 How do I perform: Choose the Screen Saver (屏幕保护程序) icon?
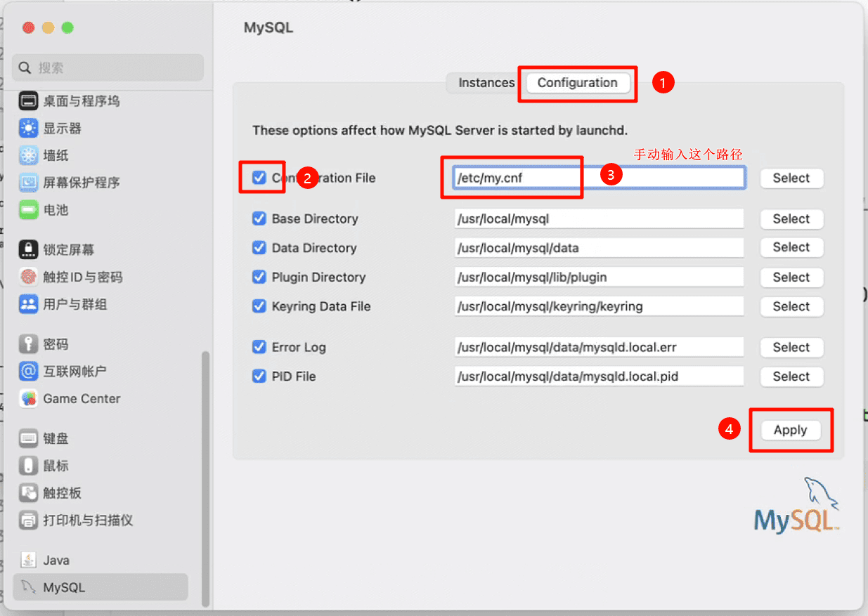pos(28,183)
